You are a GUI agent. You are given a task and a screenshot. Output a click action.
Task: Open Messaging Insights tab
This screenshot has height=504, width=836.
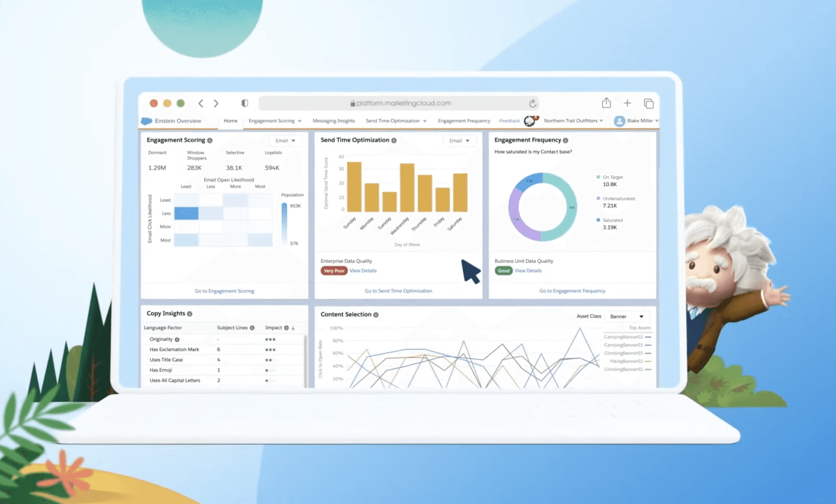pos(333,121)
